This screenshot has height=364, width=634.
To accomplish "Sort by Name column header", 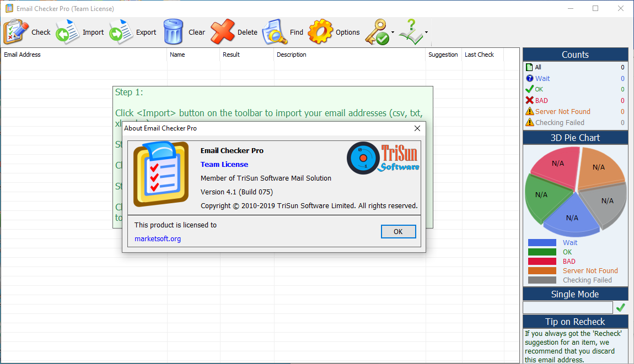I will 194,55.
